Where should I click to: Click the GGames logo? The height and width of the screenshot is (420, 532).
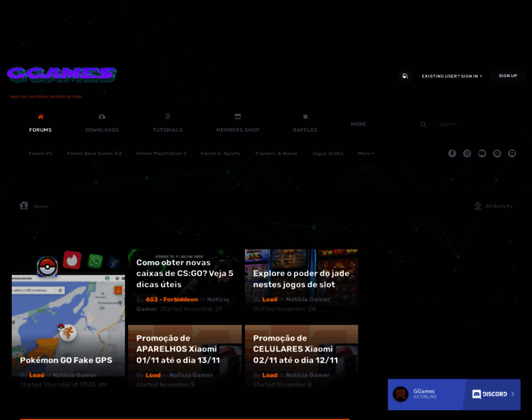(62, 74)
